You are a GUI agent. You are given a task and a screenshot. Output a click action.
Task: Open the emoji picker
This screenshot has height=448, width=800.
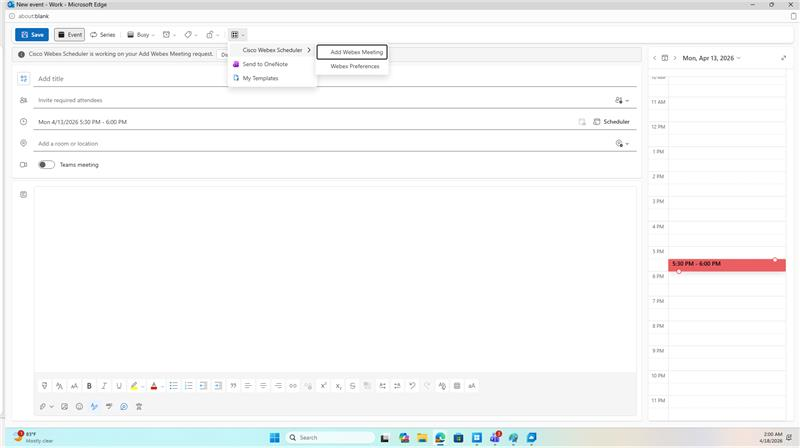coord(79,407)
